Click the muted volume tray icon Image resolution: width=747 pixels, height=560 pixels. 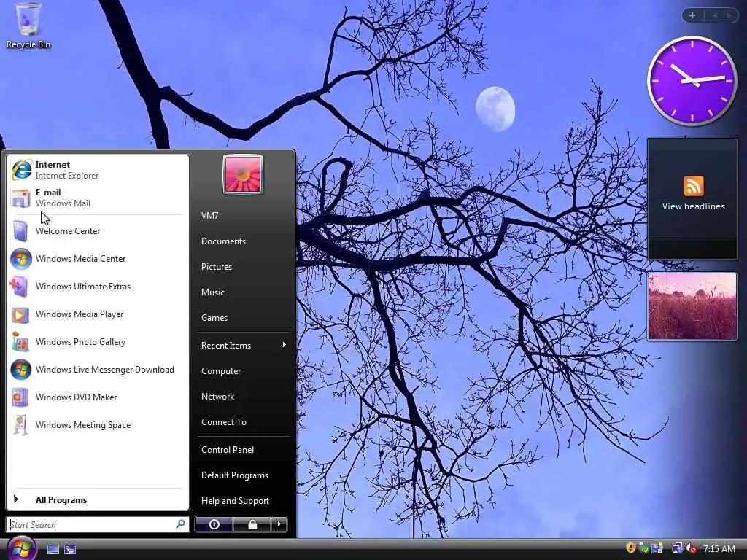(692, 548)
